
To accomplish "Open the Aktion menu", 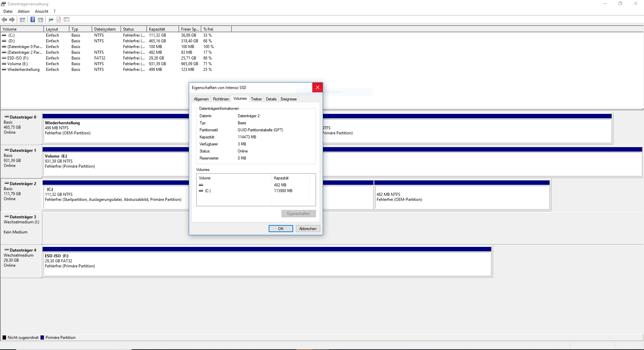I will pos(23,11).
